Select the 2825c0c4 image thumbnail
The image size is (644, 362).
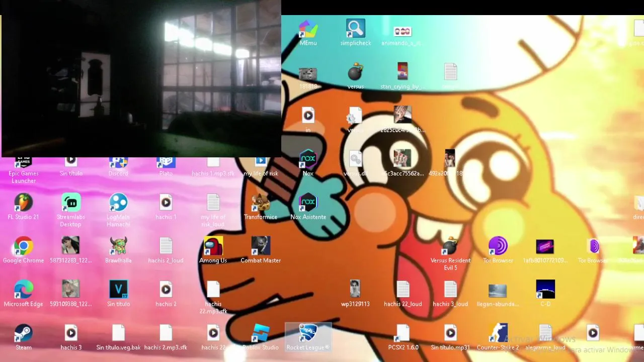[403, 120]
